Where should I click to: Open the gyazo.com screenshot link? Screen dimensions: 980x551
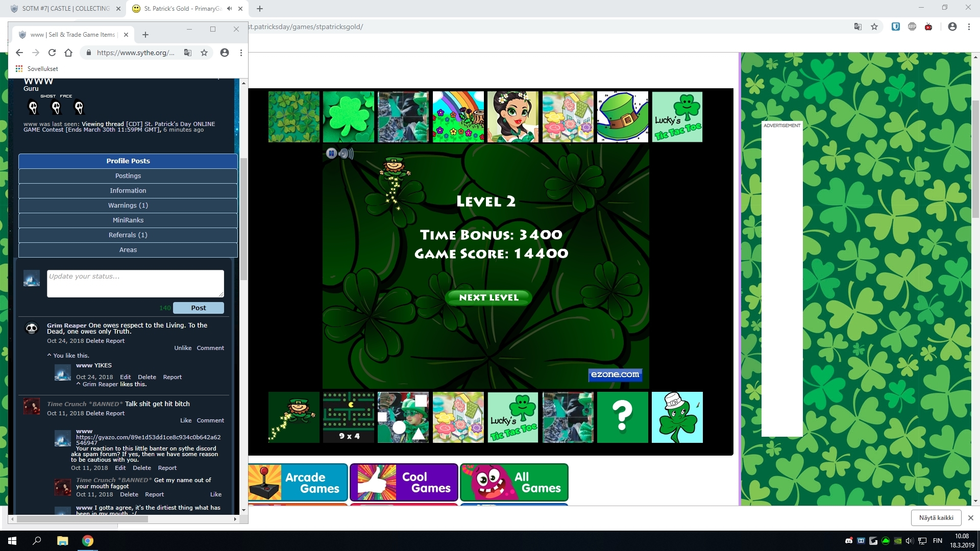[148, 440]
